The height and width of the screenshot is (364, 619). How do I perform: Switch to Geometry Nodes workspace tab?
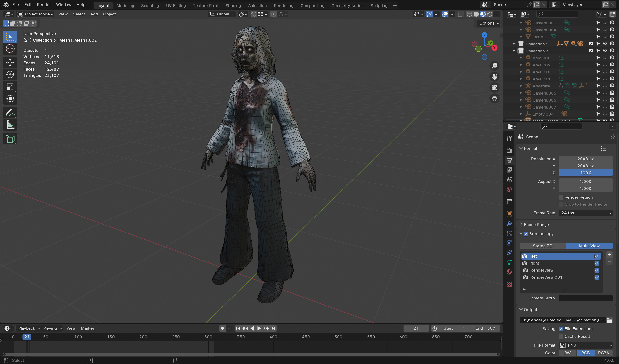tap(347, 5)
